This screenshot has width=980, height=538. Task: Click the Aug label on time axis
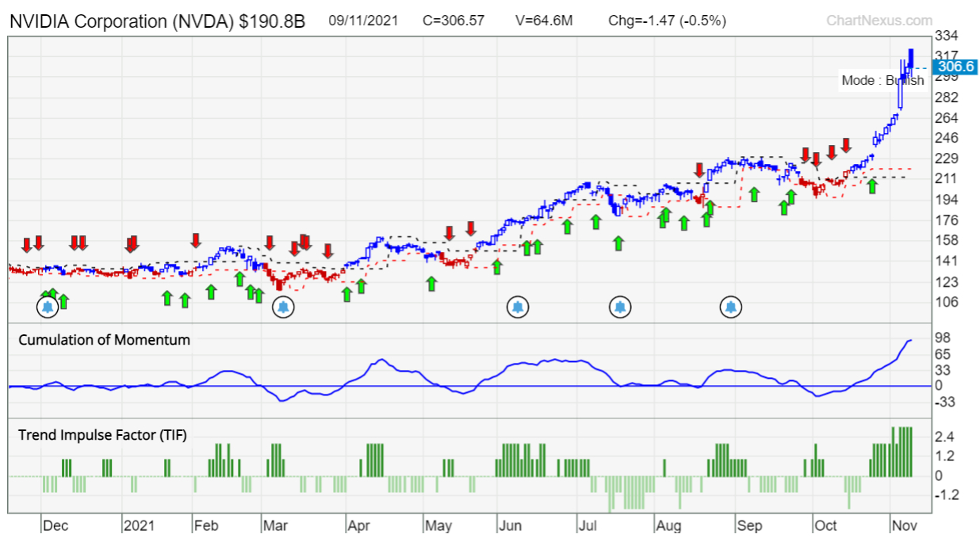tap(668, 525)
